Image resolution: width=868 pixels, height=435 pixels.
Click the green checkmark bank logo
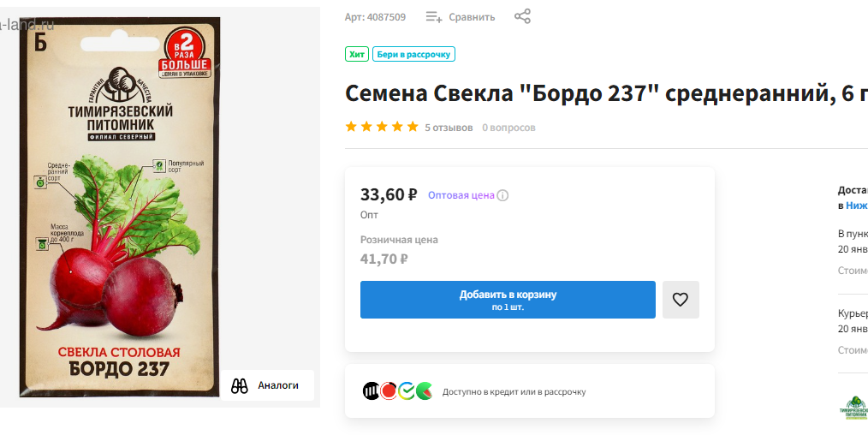[x=407, y=391]
